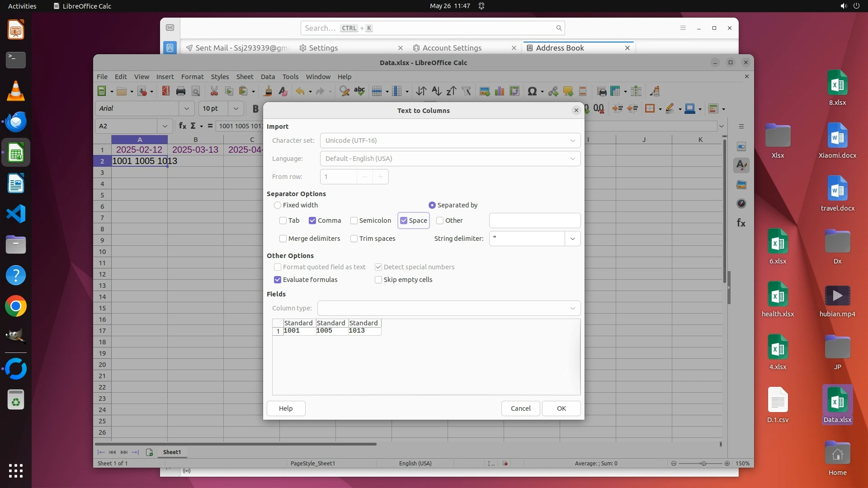Open the sidebar Functions fx panel

click(x=741, y=223)
